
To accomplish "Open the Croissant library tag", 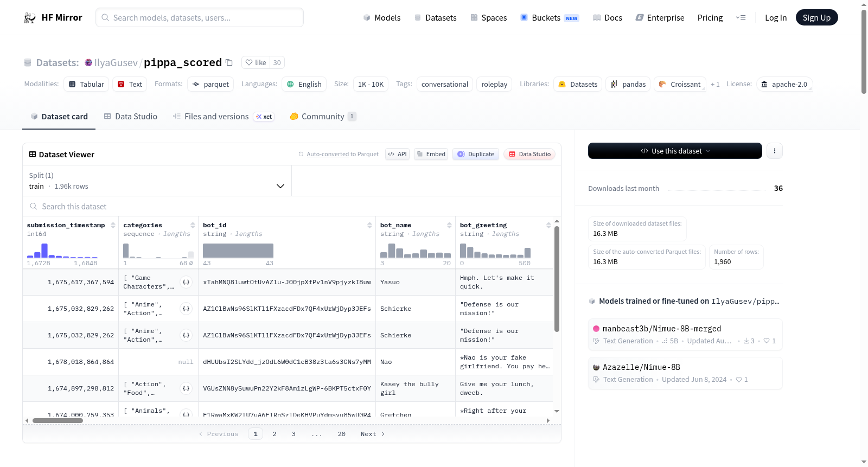I will [x=680, y=84].
